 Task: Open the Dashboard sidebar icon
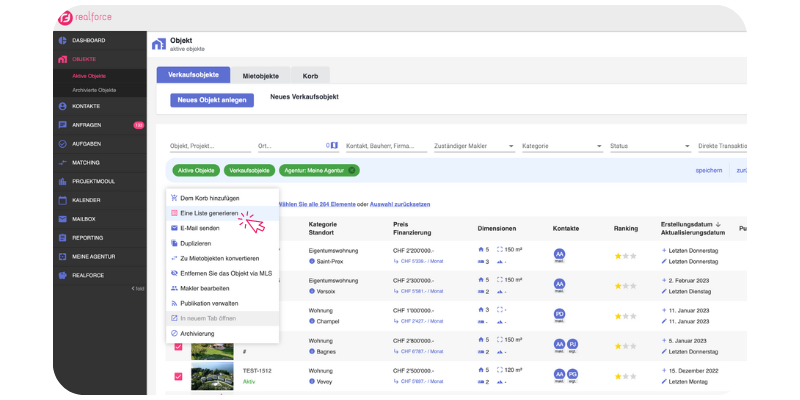tap(63, 40)
